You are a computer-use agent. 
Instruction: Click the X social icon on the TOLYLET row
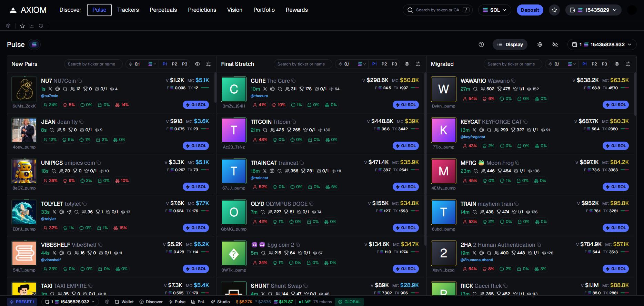[54, 212]
